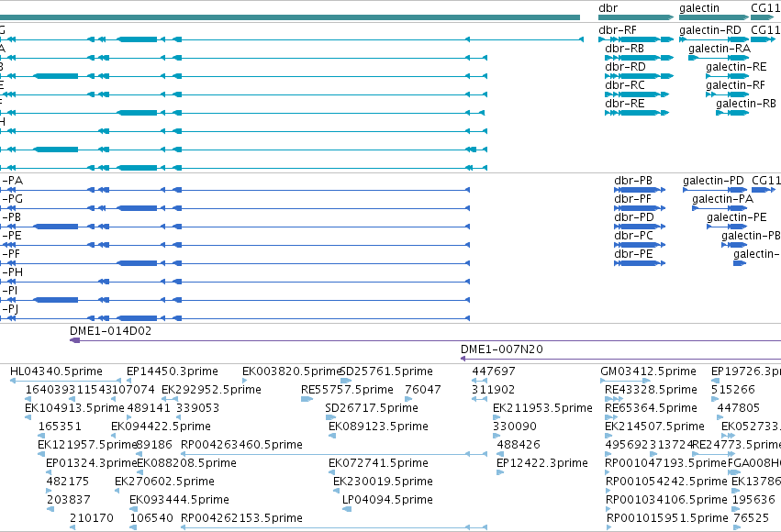Image resolution: width=781 pixels, height=532 pixels.
Task: Select EST SD25761.5prime
Action: coord(386,371)
